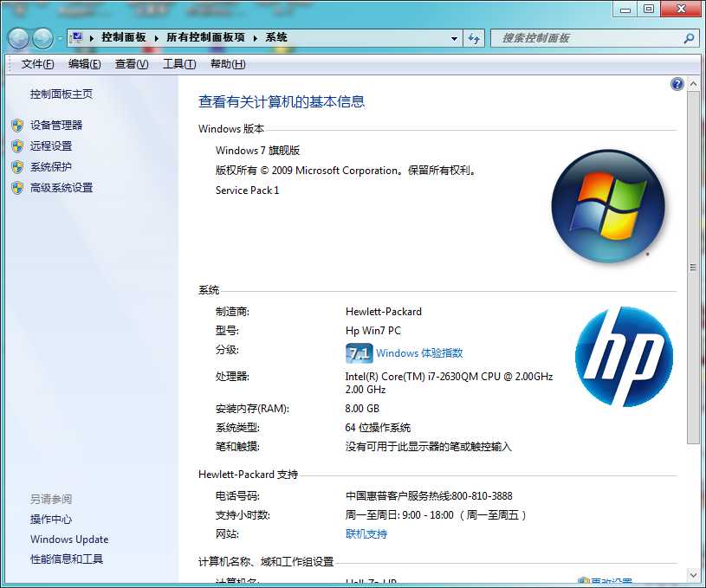Click the shield icon next to 设备管理器
This screenshot has width=706, height=588.
pos(17,126)
